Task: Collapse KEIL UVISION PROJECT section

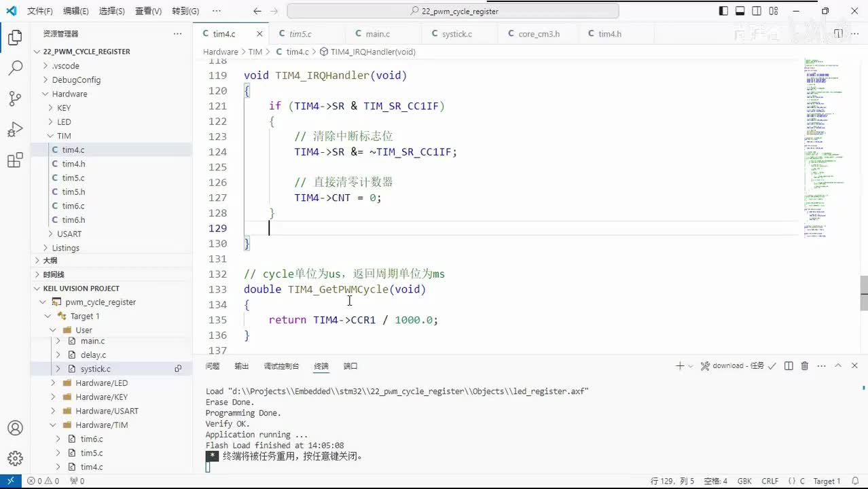Action: (x=111, y=288)
